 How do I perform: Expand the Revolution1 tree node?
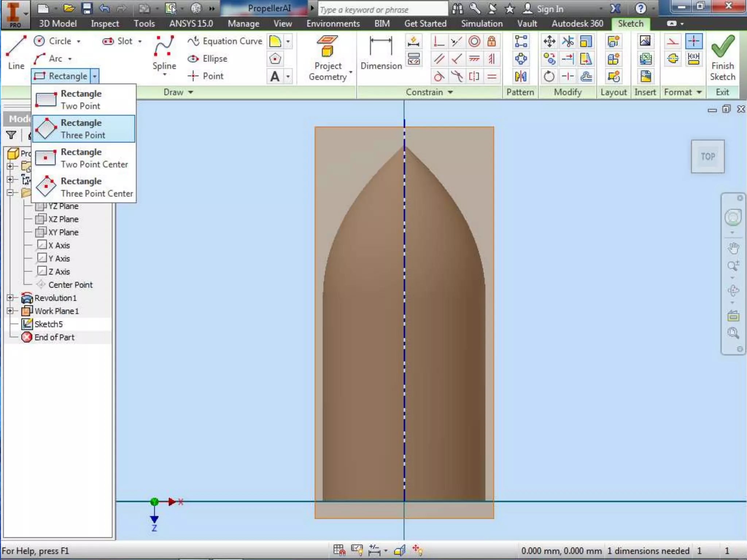point(10,298)
